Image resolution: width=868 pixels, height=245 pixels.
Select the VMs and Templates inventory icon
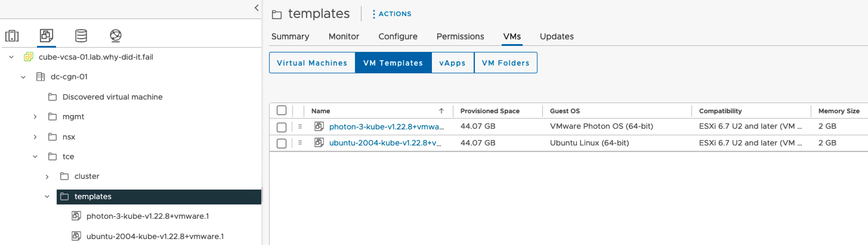[47, 35]
